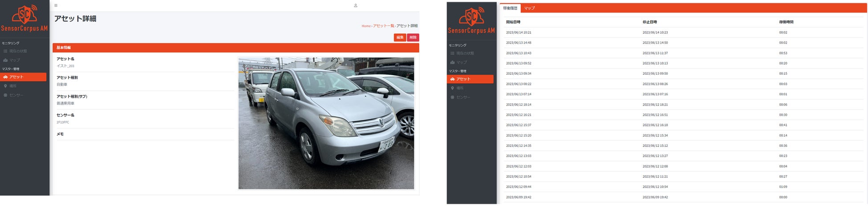Follow the Home breadcrumb link
This screenshot has width=868, height=206.
pos(366,26)
